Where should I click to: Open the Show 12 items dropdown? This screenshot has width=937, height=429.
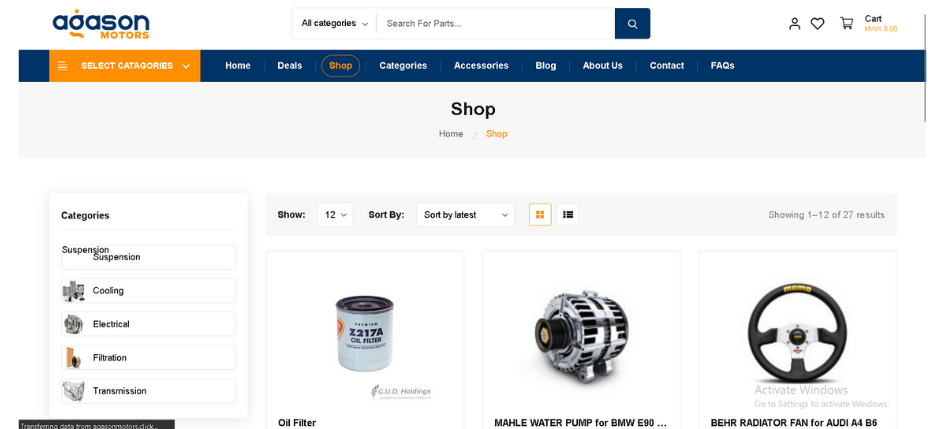pos(335,214)
